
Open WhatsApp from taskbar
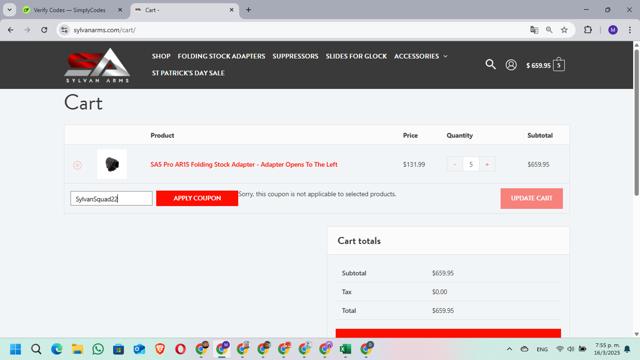pyautogui.click(x=98, y=349)
